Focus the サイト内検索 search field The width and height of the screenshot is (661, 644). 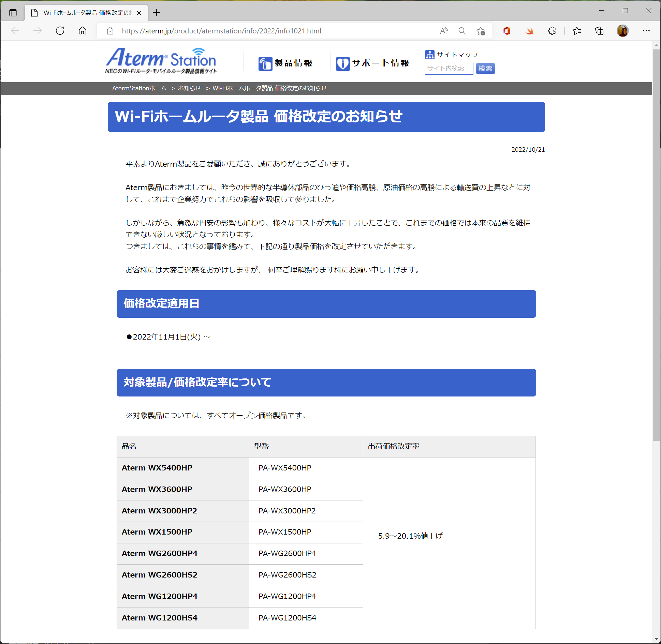[x=449, y=69]
